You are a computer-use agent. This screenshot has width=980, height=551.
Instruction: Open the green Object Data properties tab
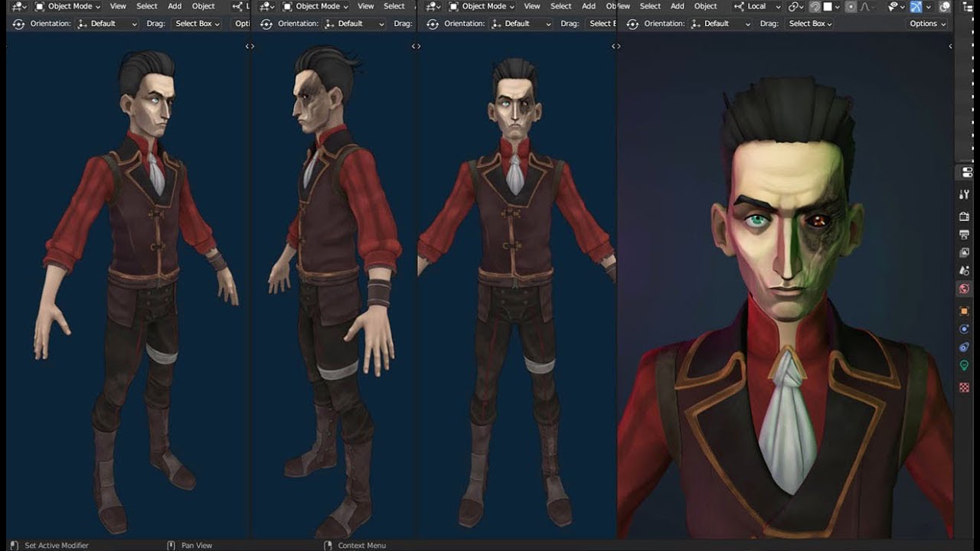965,366
